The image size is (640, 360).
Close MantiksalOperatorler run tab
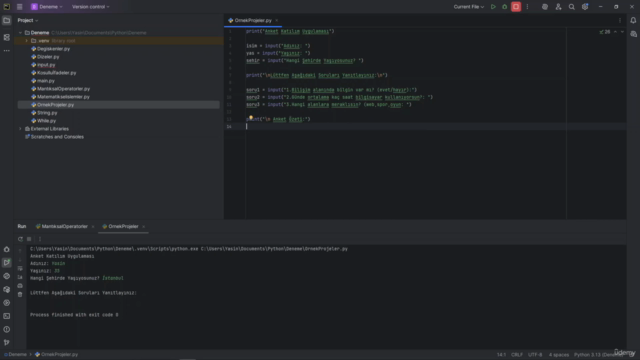pyautogui.click(x=93, y=227)
